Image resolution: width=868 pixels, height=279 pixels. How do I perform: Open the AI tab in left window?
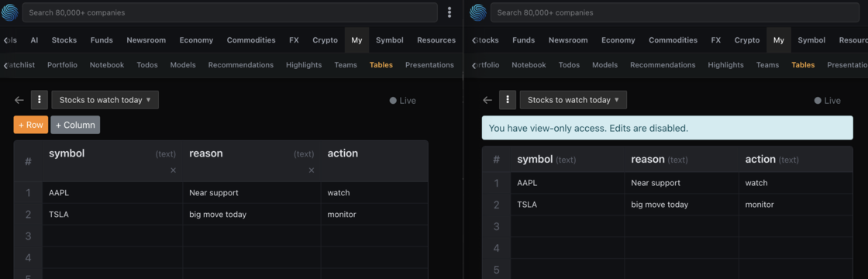pyautogui.click(x=34, y=40)
